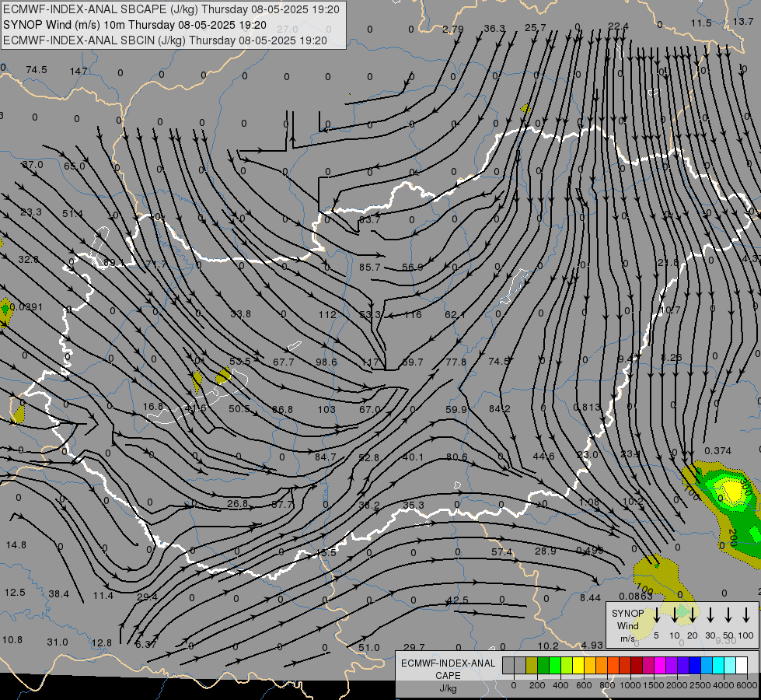Click the 83.7 CAPE value on the map
The image size is (761, 700).
(369, 219)
